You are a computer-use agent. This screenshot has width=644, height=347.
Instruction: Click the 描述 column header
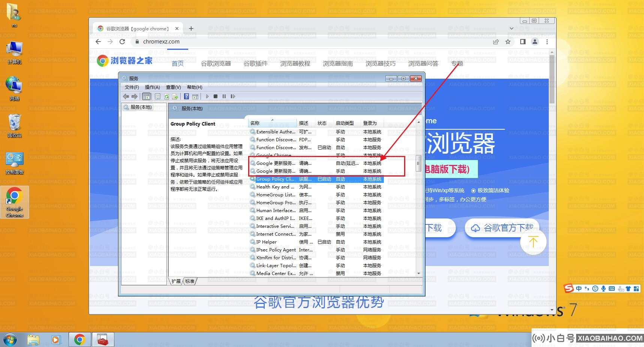click(x=306, y=123)
